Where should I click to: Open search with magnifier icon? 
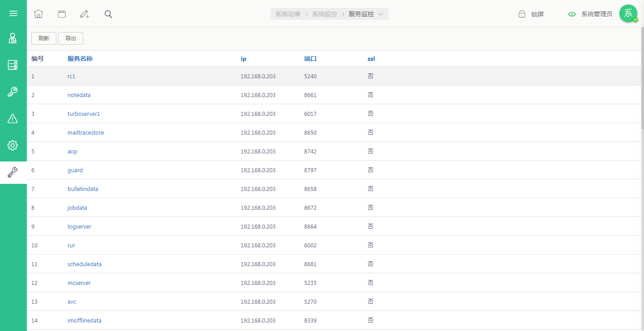(108, 14)
